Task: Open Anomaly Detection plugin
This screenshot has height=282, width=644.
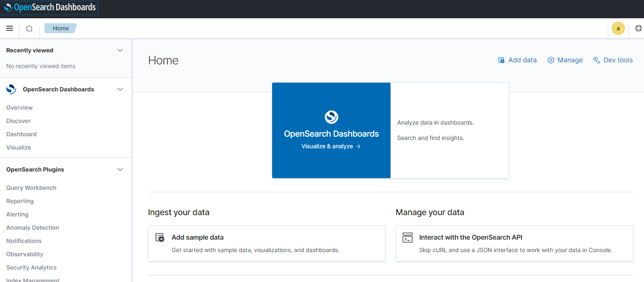Action: (x=33, y=228)
